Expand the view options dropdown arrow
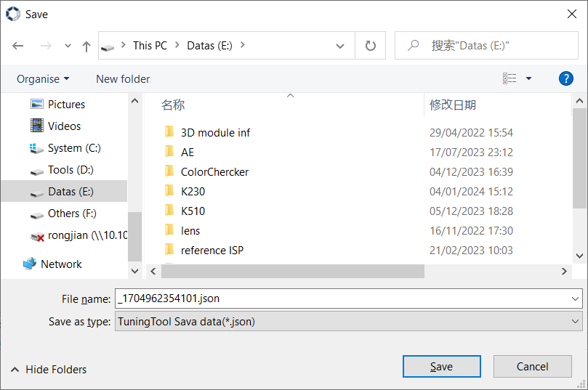Screen dimensions: 588x390 pyautogui.click(x=528, y=78)
